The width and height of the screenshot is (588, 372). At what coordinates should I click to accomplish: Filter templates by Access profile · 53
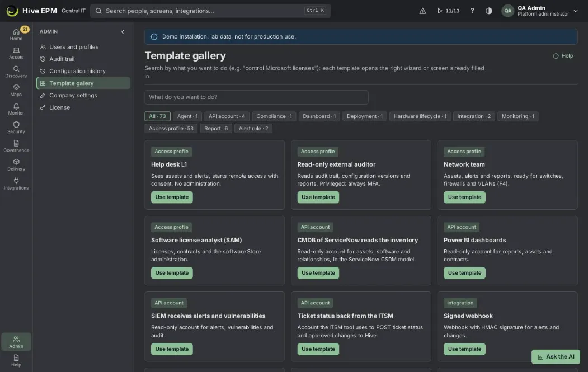(x=171, y=128)
